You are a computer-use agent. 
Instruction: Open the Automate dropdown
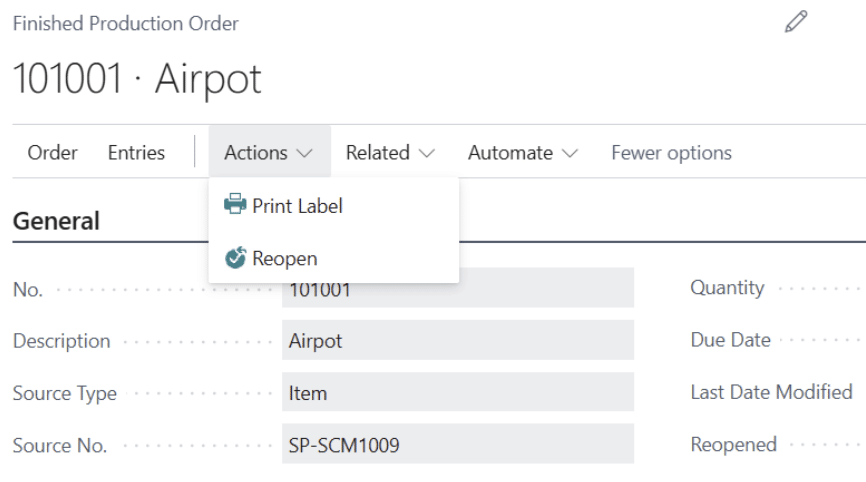[x=522, y=153]
